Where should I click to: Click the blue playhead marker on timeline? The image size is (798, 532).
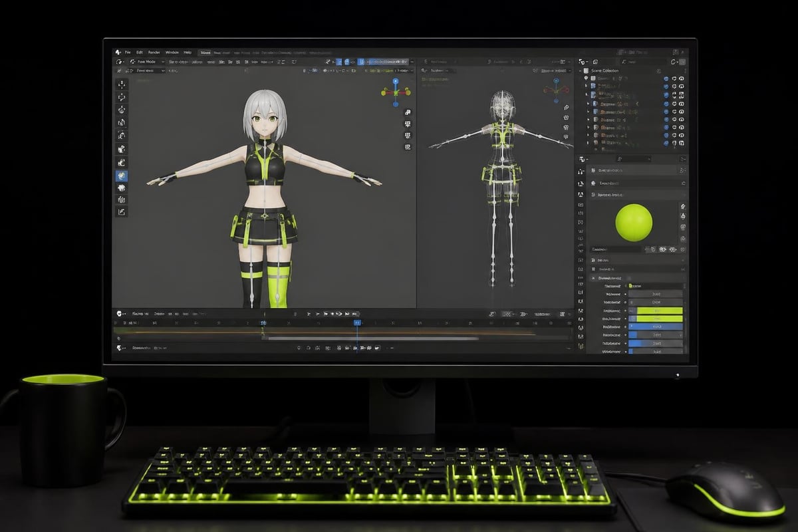356,322
